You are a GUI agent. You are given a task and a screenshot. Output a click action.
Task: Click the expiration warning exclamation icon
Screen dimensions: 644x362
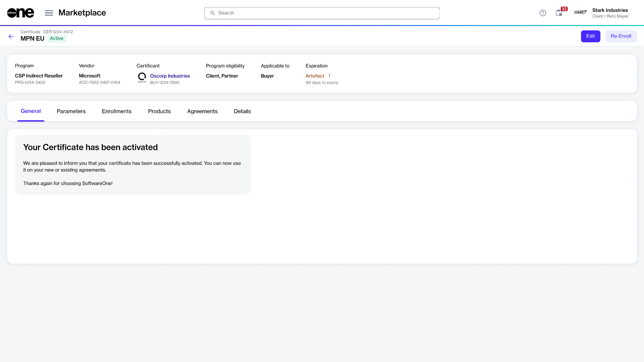329,76
